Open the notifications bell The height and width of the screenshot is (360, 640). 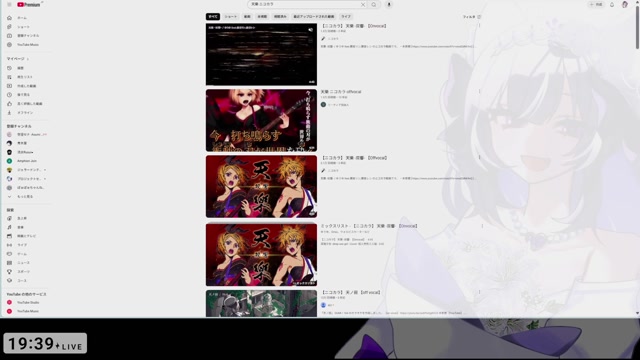tap(612, 4)
